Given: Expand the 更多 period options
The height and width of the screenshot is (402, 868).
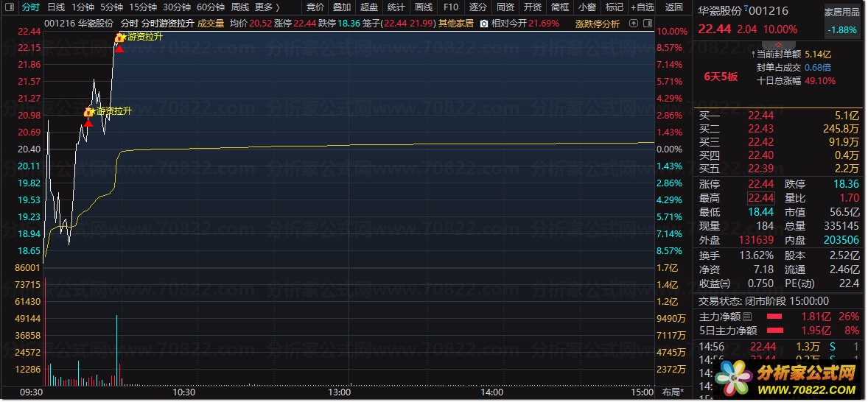Looking at the screenshot, I should tap(267, 7).
